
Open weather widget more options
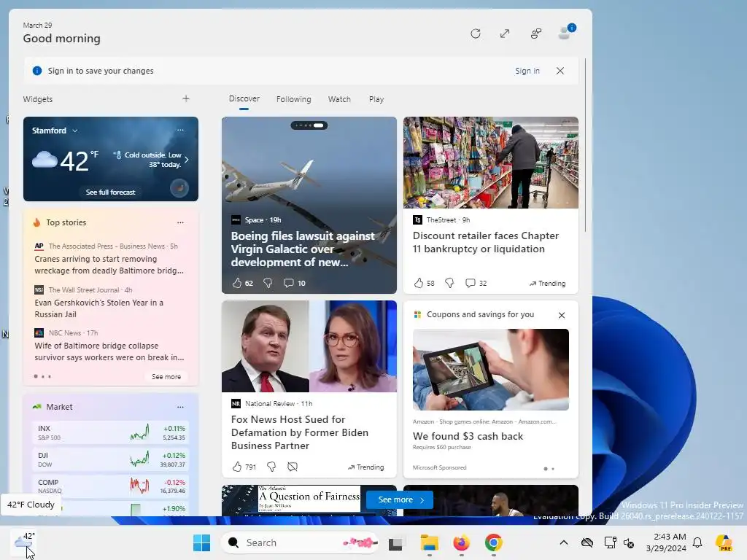pos(180,130)
